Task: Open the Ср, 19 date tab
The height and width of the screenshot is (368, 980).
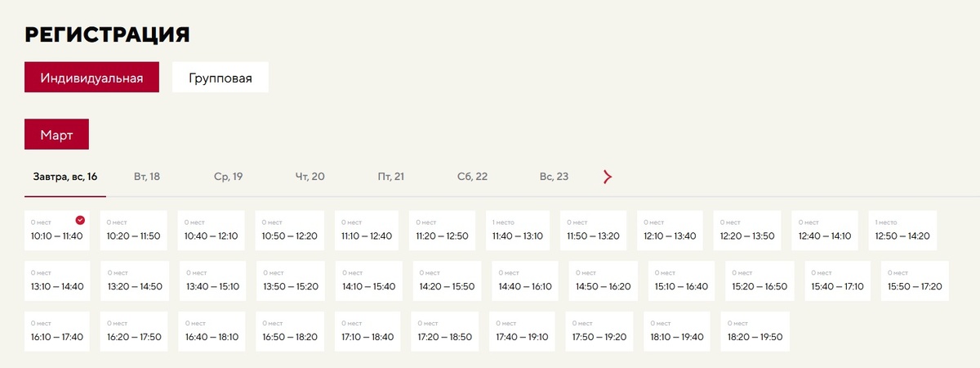Action: coord(229,177)
